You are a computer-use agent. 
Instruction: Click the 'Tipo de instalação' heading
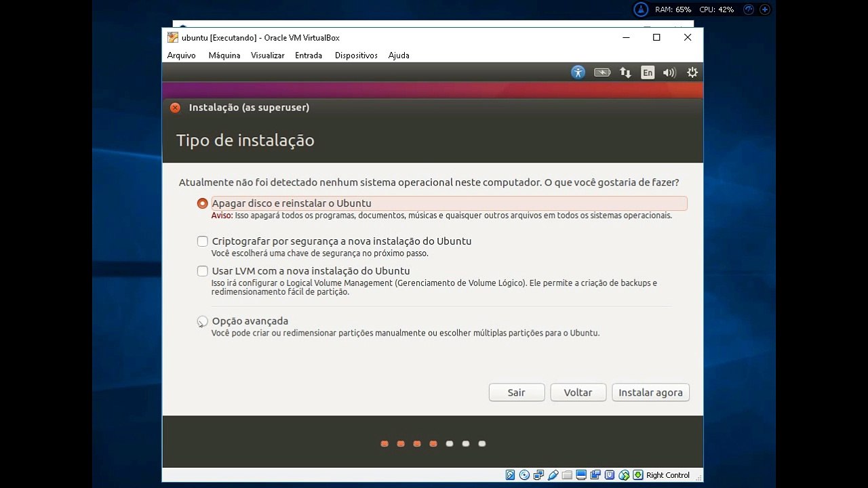(245, 140)
